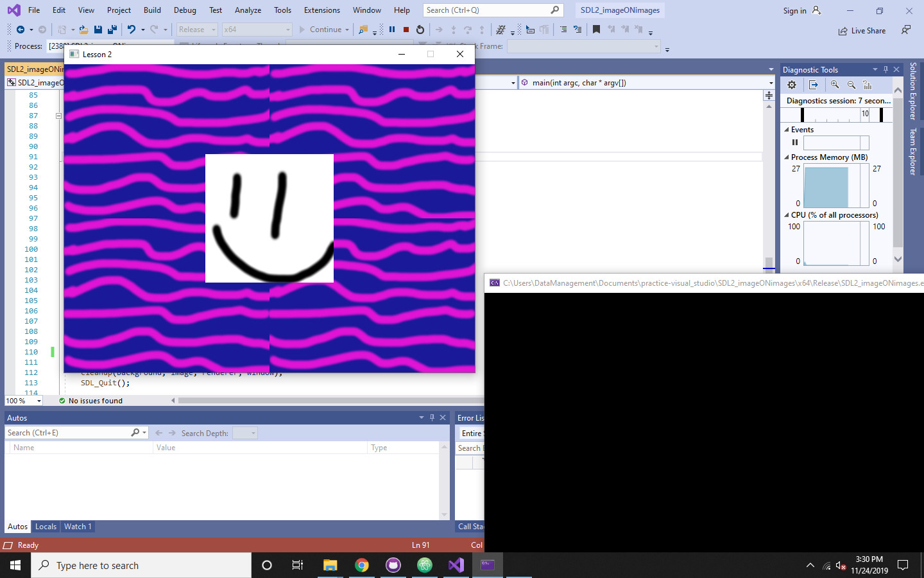Click the Pause debugging toolbar icon
924x578 pixels.
[392, 29]
